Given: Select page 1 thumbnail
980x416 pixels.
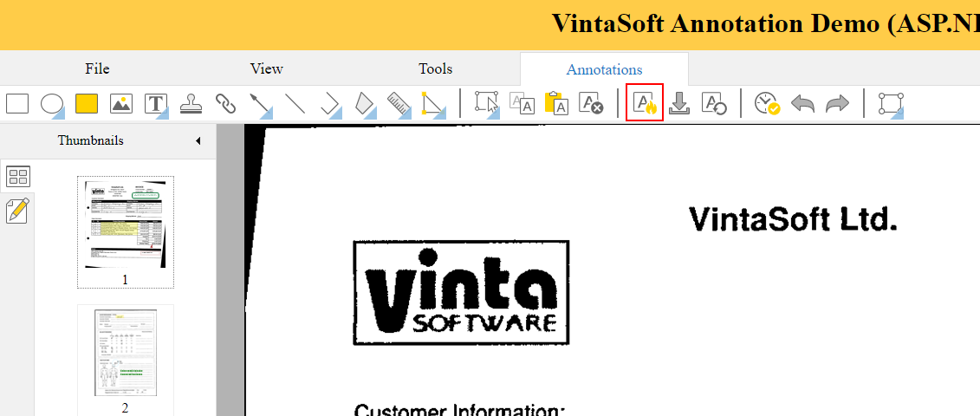Looking at the screenshot, I should [126, 232].
